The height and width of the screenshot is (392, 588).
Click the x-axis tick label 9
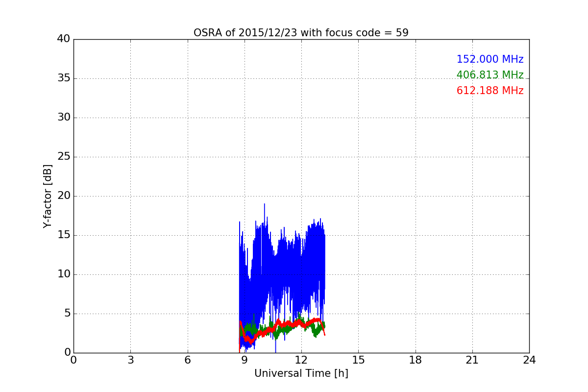point(244,360)
